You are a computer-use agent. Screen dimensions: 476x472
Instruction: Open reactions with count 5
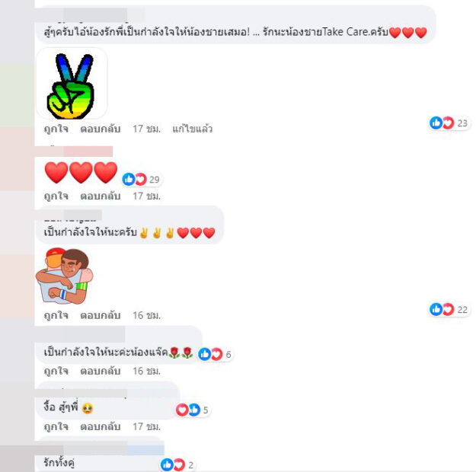(193, 410)
